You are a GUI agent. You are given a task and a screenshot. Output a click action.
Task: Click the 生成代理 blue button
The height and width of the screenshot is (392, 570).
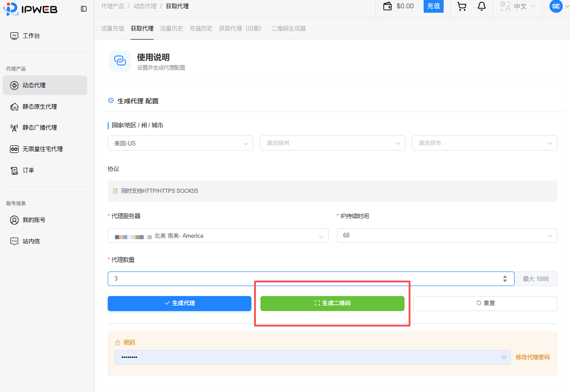point(180,303)
